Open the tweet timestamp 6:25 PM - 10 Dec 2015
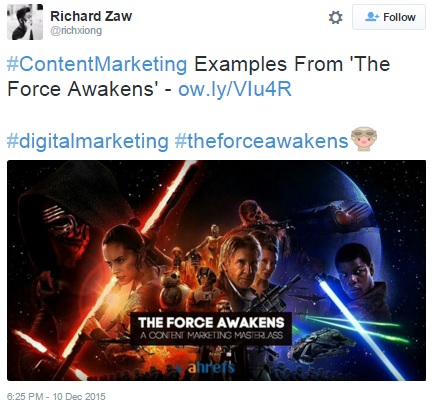 coord(56,397)
